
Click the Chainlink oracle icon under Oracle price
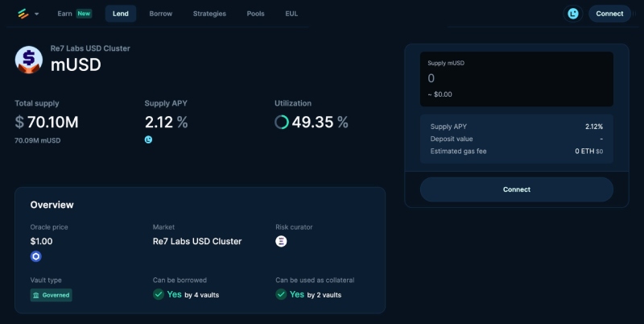[35, 256]
